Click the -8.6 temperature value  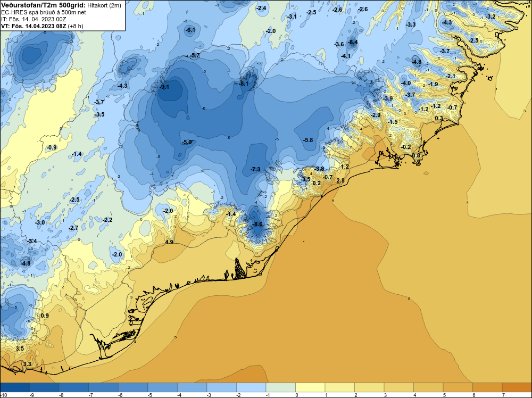(x=257, y=225)
